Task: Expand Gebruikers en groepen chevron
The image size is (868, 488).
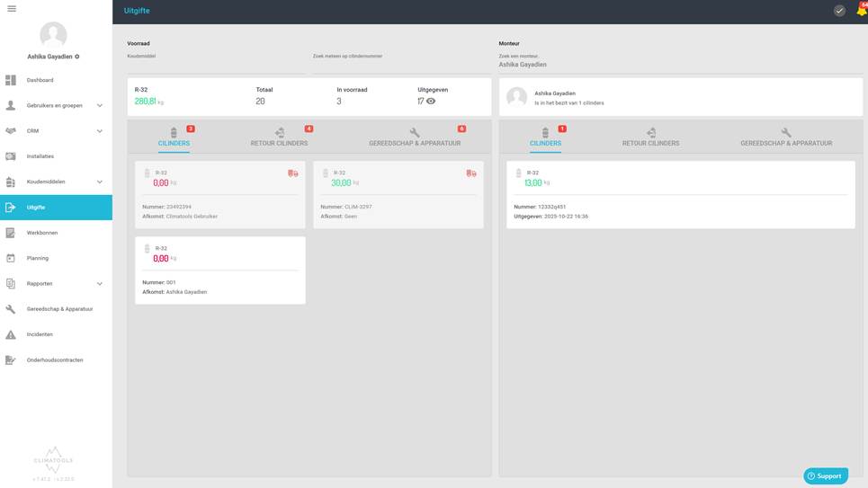Action: (100, 106)
